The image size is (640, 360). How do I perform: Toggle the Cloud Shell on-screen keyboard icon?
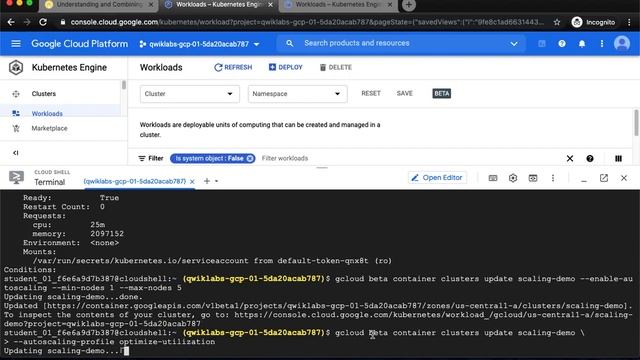(493, 178)
